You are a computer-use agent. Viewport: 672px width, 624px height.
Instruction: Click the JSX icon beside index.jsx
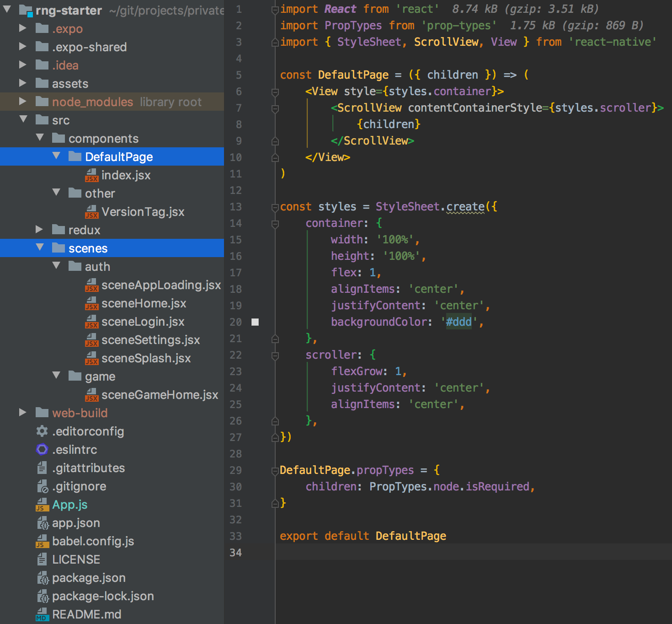(91, 175)
